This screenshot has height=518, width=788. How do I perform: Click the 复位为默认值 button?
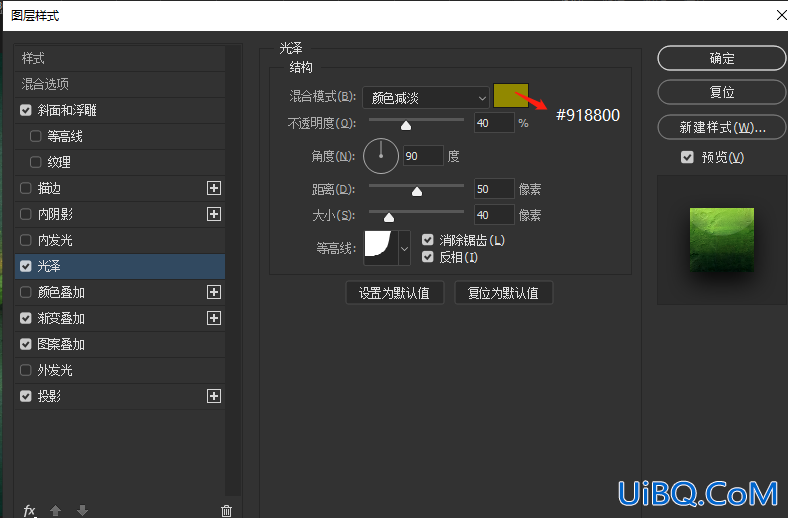(x=503, y=293)
